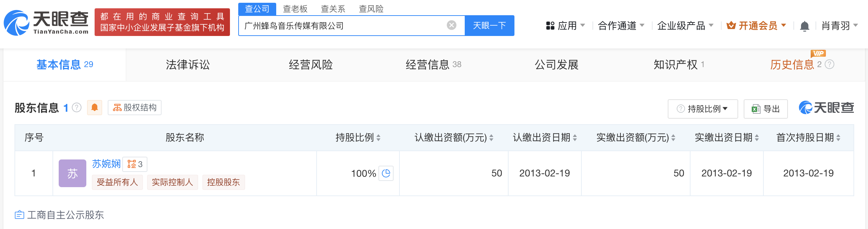
Task: Select the 查关系 search tab
Action: click(333, 9)
